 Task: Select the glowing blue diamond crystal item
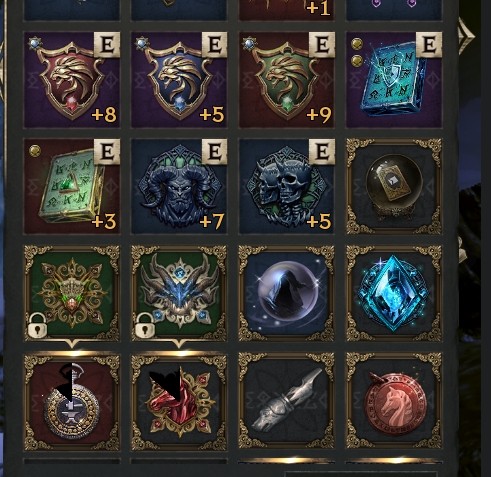point(394,293)
